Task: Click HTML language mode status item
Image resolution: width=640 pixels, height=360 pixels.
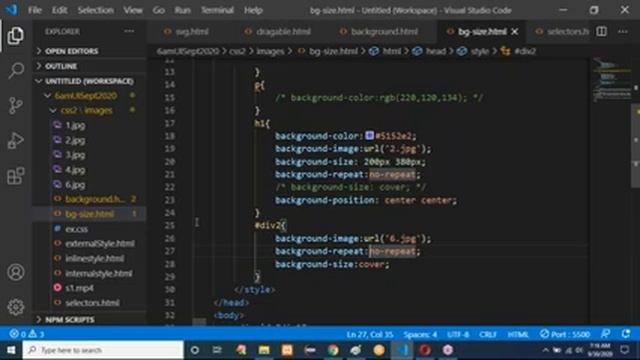Action: click(x=518, y=334)
